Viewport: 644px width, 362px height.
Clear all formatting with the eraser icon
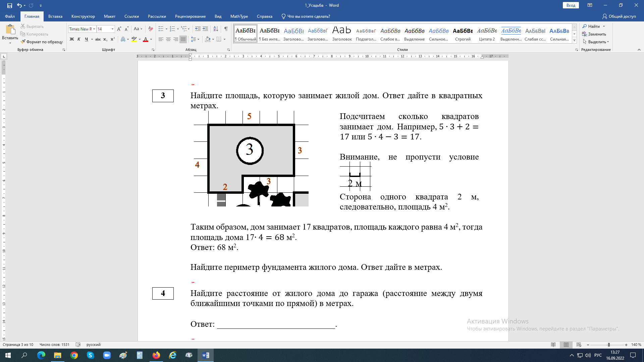pyautogui.click(x=151, y=29)
